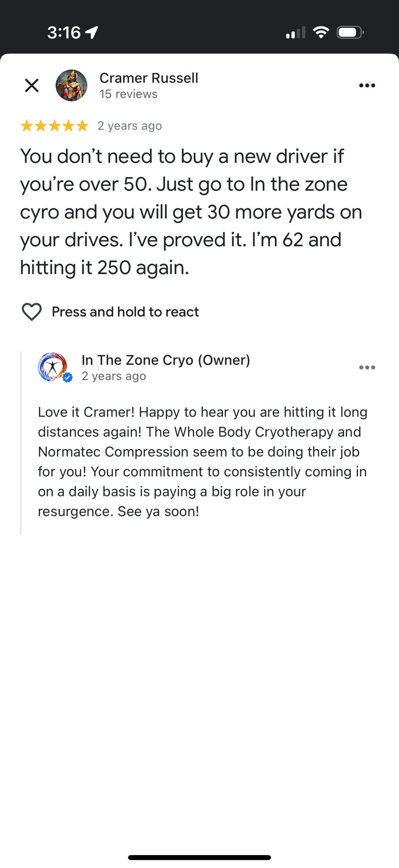Open Cramer Russell's reviewer profile name
The height and width of the screenshot is (868, 399).
(x=148, y=78)
